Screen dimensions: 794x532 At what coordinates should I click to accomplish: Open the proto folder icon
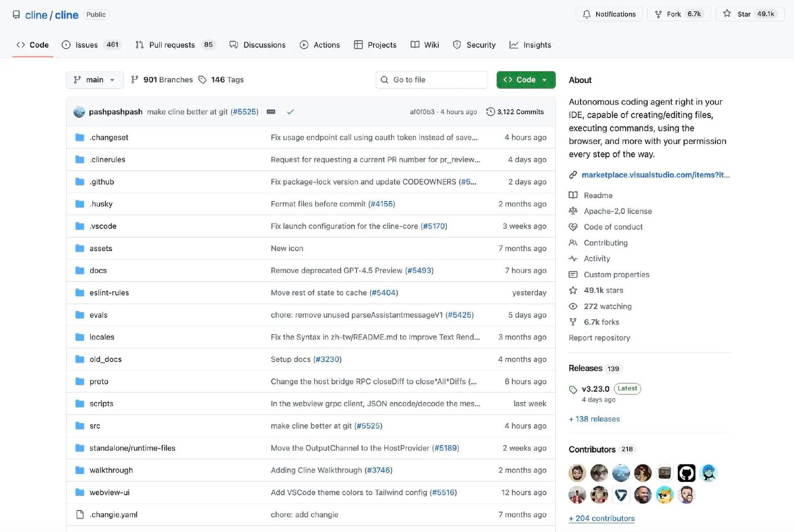tap(79, 381)
